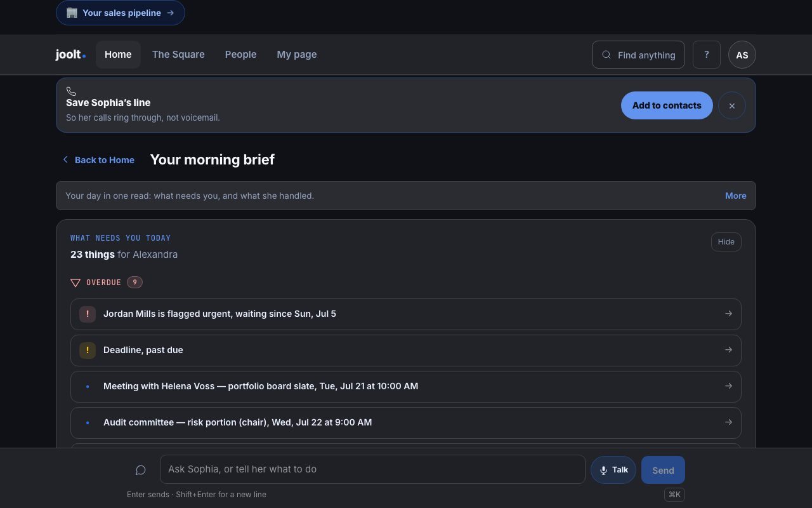The image size is (812, 508).
Task: Click the Send button
Action: pos(663,470)
